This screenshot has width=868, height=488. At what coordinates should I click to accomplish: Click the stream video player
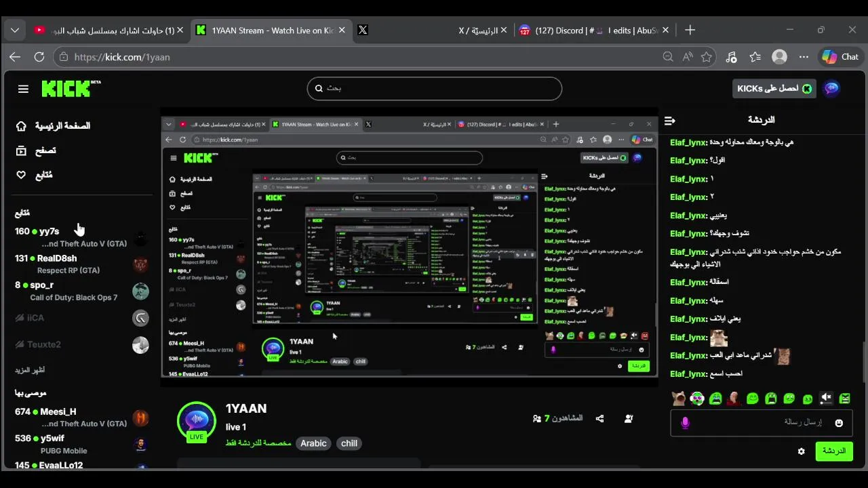pyautogui.click(x=409, y=247)
